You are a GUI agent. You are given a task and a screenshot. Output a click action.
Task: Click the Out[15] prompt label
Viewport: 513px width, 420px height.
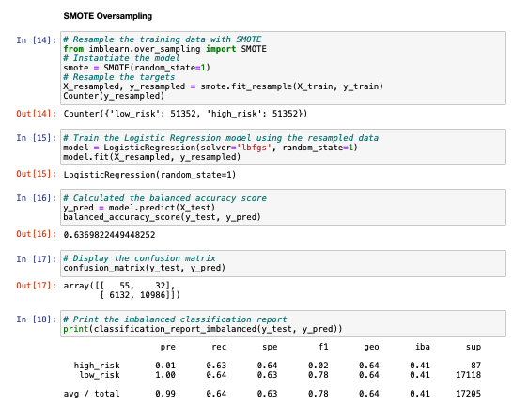tap(36, 174)
